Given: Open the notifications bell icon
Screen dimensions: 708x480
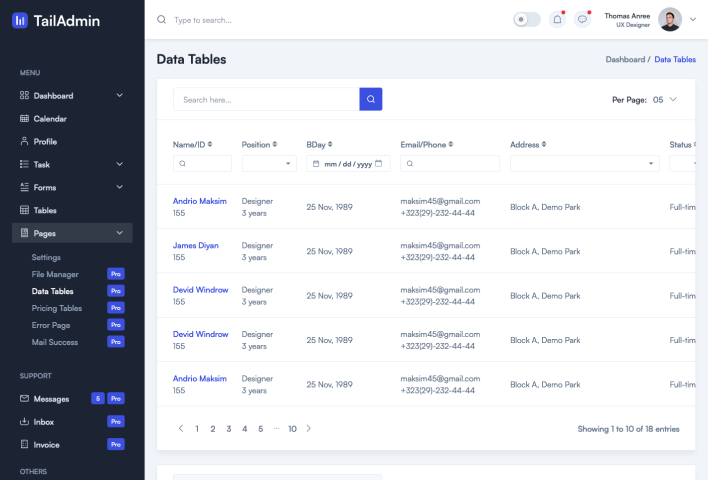Looking at the screenshot, I should [557, 19].
